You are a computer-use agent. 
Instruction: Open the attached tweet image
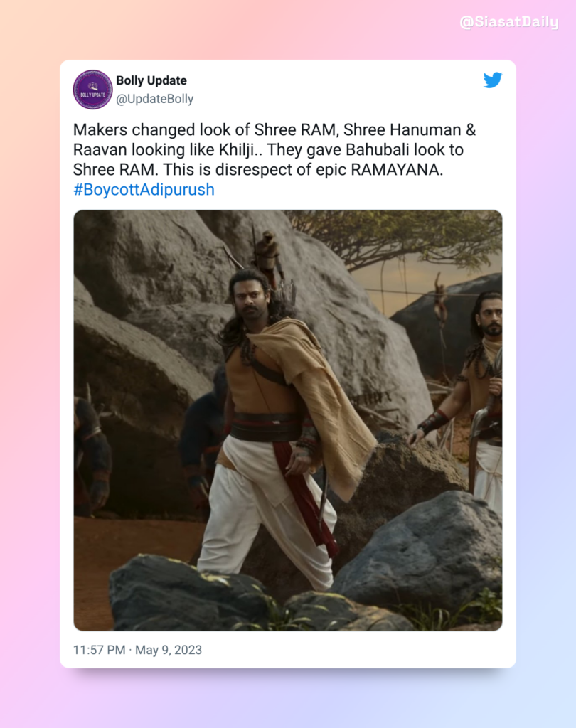[x=288, y=420]
